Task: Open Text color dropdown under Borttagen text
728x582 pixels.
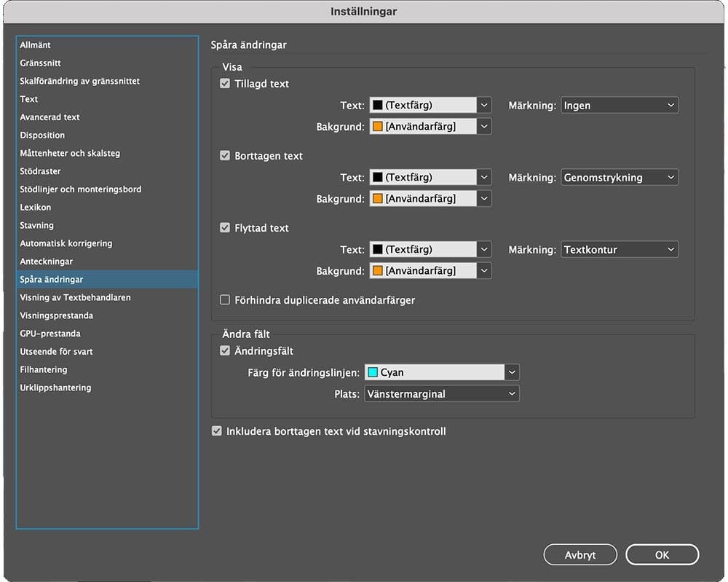Action: 430,178
